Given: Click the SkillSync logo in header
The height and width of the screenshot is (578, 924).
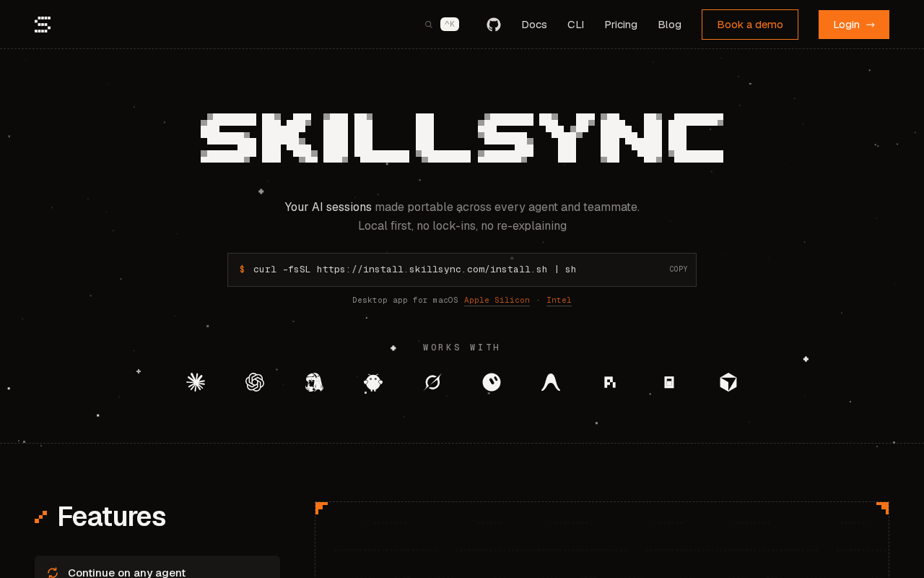Looking at the screenshot, I should point(43,25).
